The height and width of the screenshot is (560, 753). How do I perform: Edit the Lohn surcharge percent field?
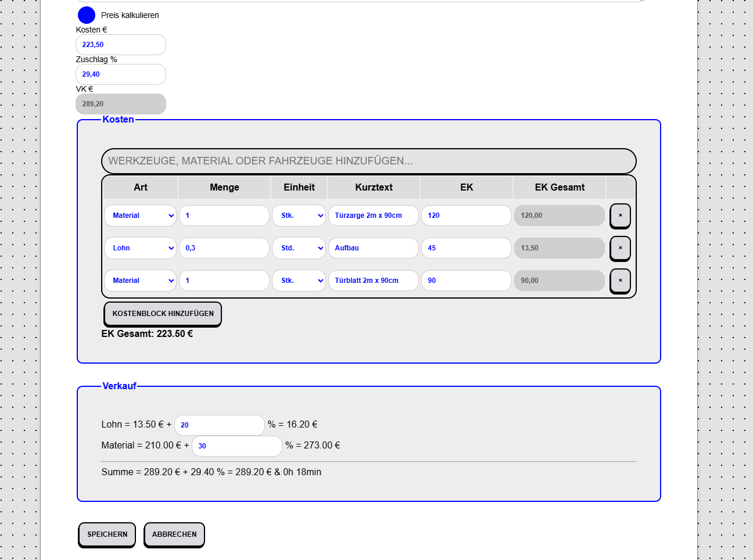coord(220,425)
